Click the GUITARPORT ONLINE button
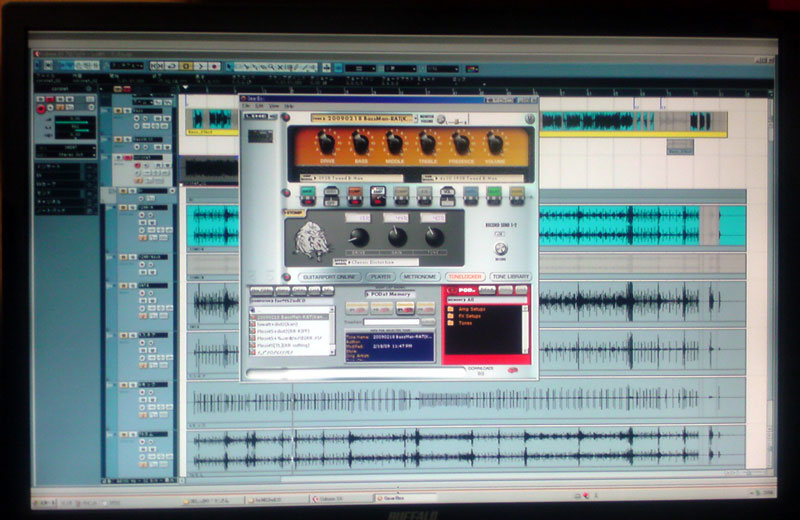This screenshot has width=800, height=520. tap(330, 277)
